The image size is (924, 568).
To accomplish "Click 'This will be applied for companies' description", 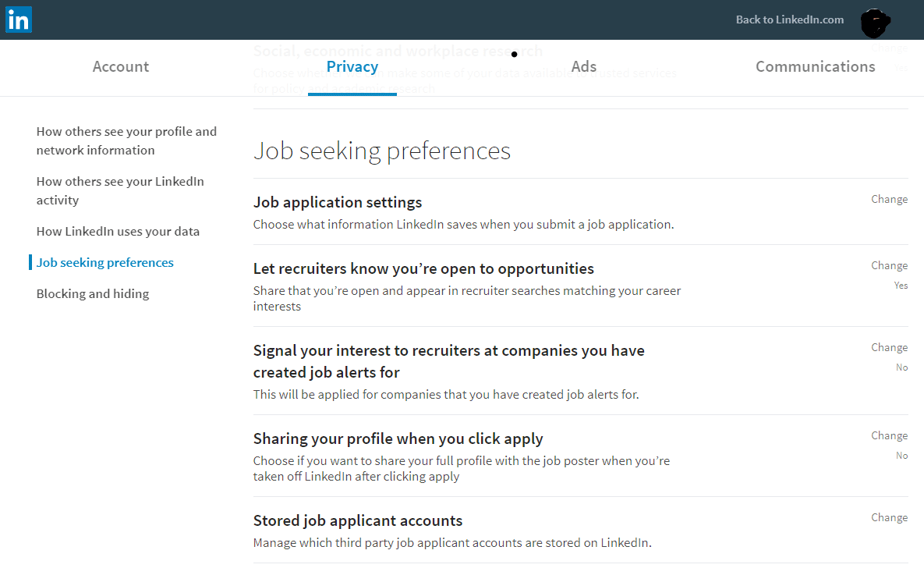I will pyautogui.click(x=446, y=394).
